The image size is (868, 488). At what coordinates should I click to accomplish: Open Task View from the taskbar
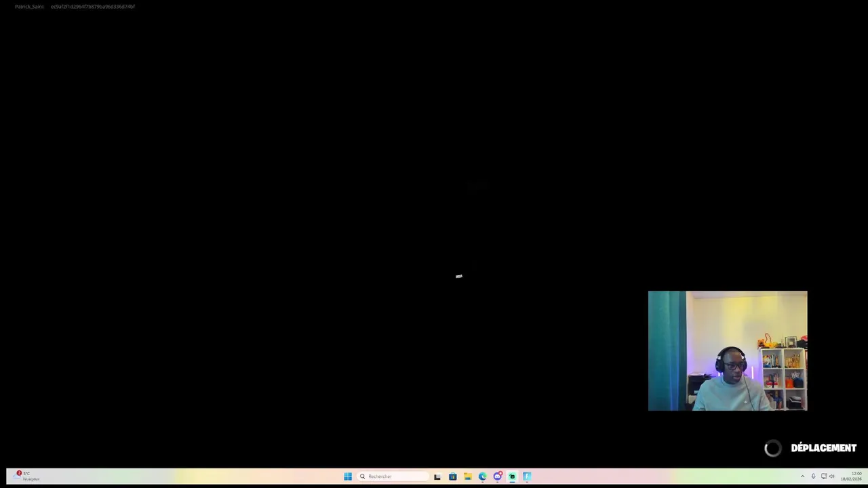tap(437, 476)
